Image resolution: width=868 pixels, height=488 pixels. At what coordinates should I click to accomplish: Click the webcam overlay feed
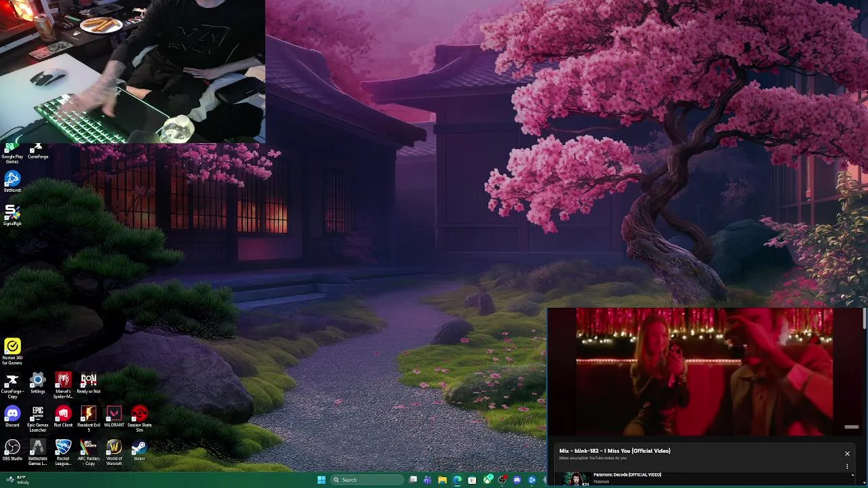tap(132, 71)
